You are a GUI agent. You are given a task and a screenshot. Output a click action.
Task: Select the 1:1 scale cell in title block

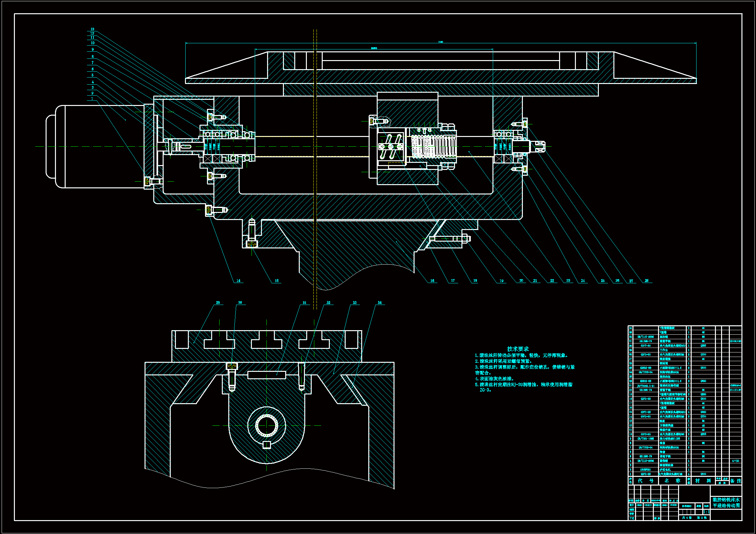click(x=706, y=512)
